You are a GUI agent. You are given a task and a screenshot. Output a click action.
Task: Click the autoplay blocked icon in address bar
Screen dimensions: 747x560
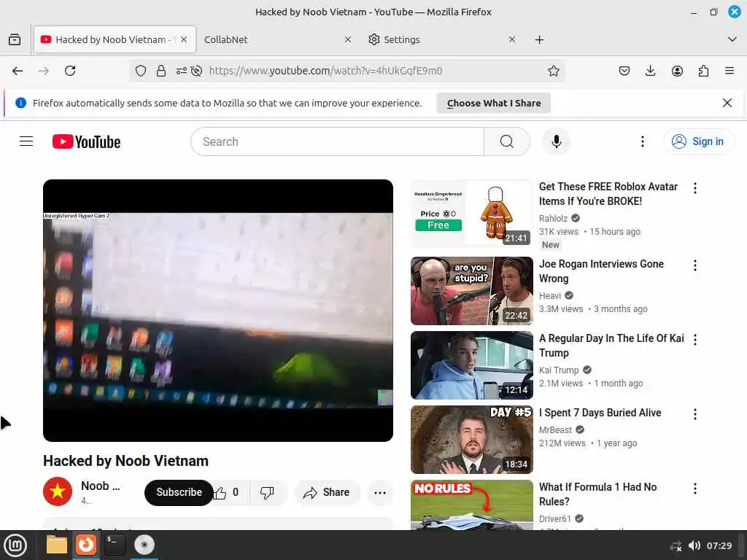point(196,71)
